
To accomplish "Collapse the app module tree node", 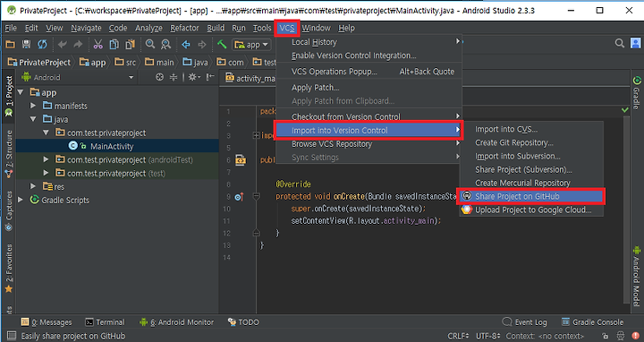I will [x=21, y=92].
